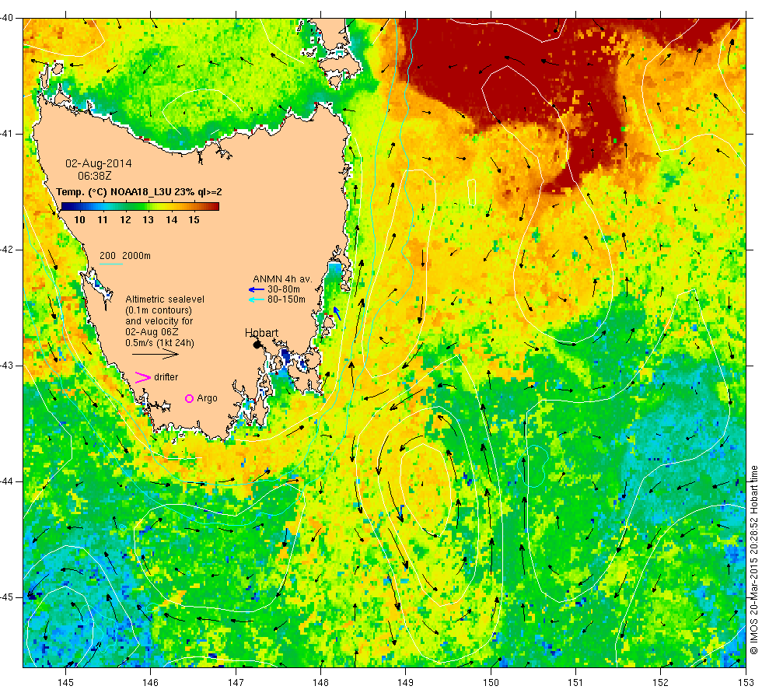The height and width of the screenshot is (700, 762).
Task: Click the magenta drifter arrowhead symbol
Action: pos(143,377)
